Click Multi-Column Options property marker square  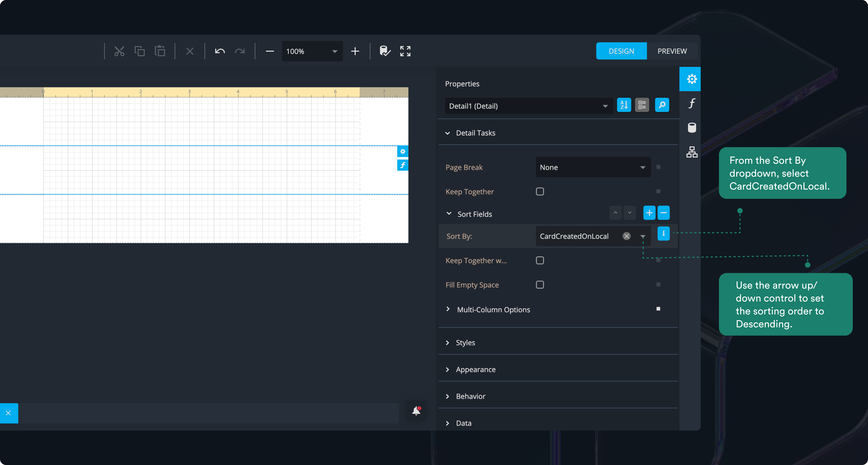pos(658,309)
